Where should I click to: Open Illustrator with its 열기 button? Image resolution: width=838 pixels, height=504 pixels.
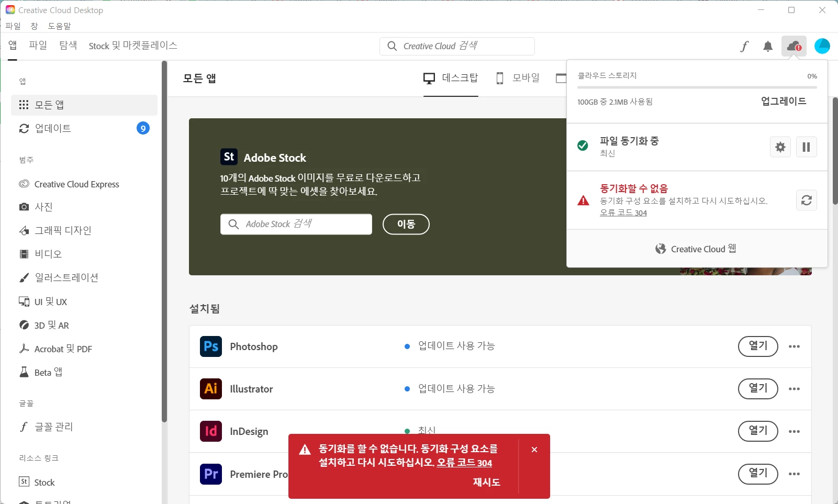758,389
